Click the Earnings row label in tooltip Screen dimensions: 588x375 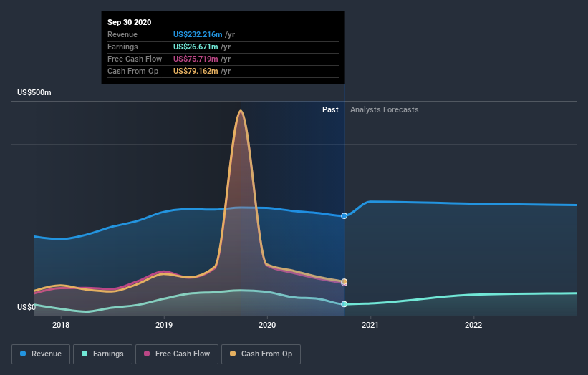pyautogui.click(x=122, y=47)
